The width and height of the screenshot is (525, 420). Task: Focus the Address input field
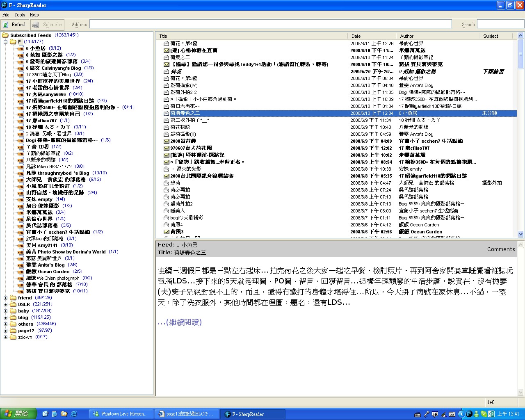pos(271,24)
